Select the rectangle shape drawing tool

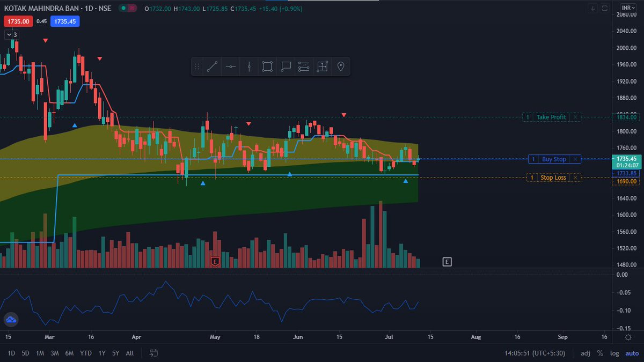(267, 67)
